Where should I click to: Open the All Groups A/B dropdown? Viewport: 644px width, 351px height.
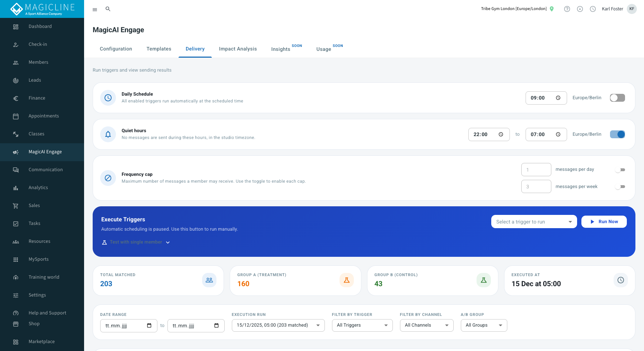coord(484,325)
